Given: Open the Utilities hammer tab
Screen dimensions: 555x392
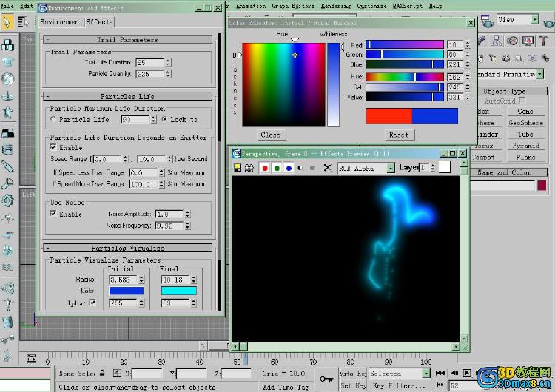Looking at the screenshot, I should coord(543,41).
